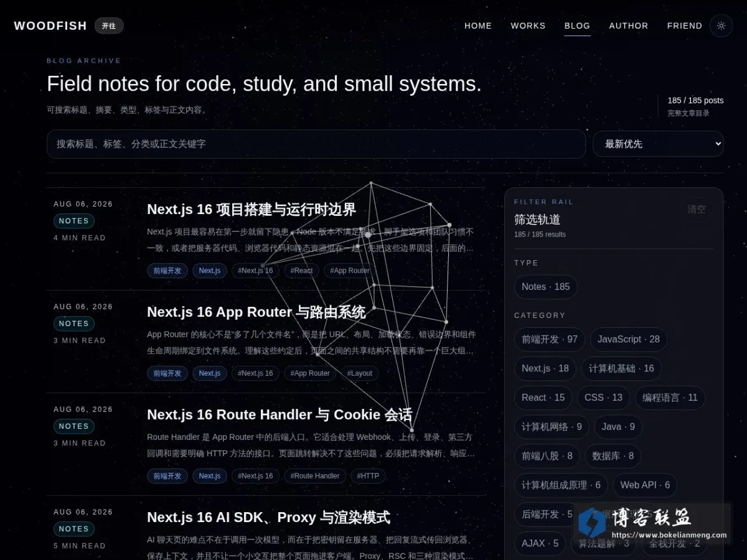Click #Next.js 16 tag on first post
This screenshot has width=747, height=560.
pos(256,271)
